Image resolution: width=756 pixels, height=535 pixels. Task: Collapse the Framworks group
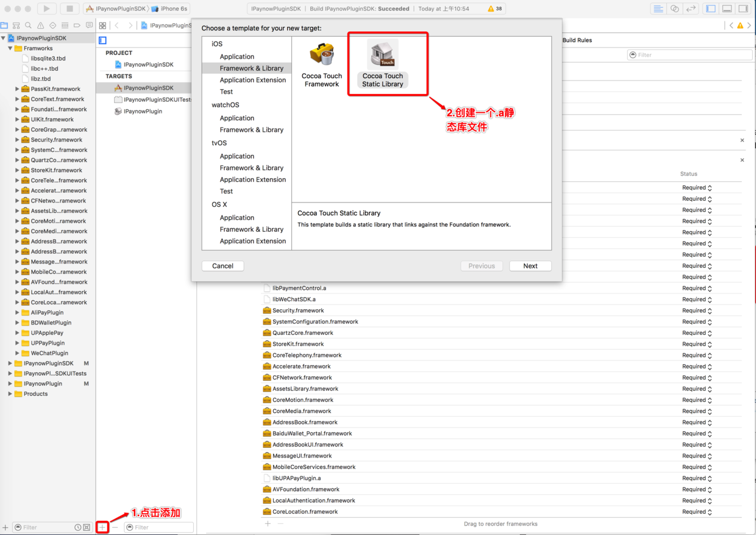pyautogui.click(x=10, y=48)
